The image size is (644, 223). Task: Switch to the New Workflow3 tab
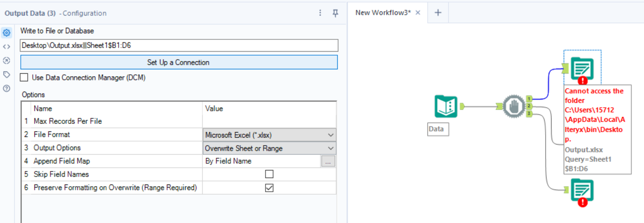tap(383, 13)
